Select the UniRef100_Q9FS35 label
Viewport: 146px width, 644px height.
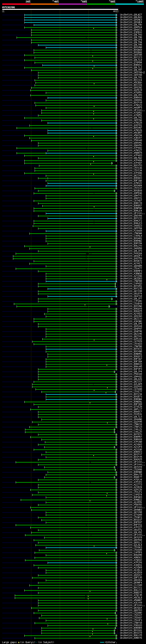point(131,578)
